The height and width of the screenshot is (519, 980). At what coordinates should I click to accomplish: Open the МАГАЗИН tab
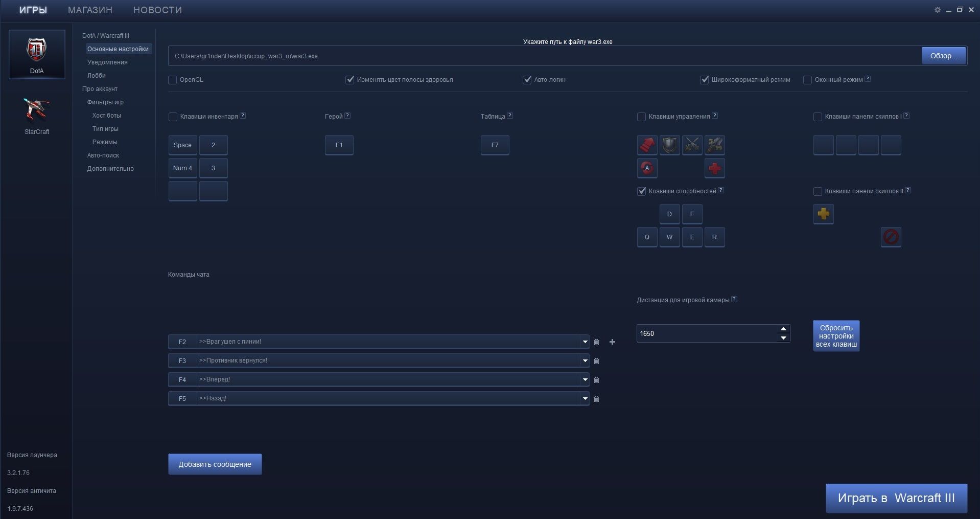pos(90,10)
